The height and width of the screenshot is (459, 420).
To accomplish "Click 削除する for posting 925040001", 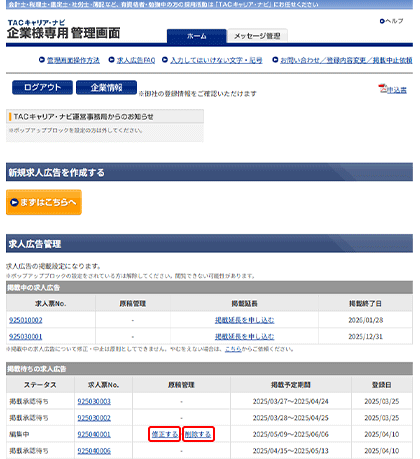I will coord(198,434).
